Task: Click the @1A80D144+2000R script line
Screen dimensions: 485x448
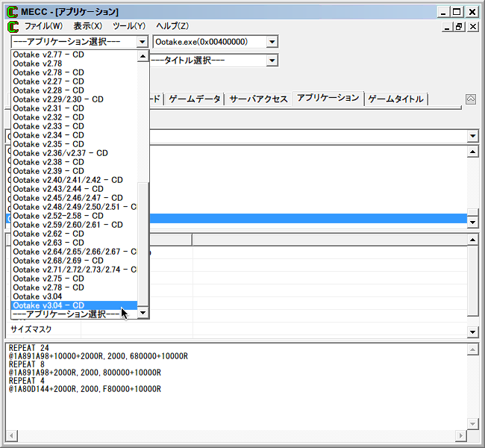Action: click(85, 389)
